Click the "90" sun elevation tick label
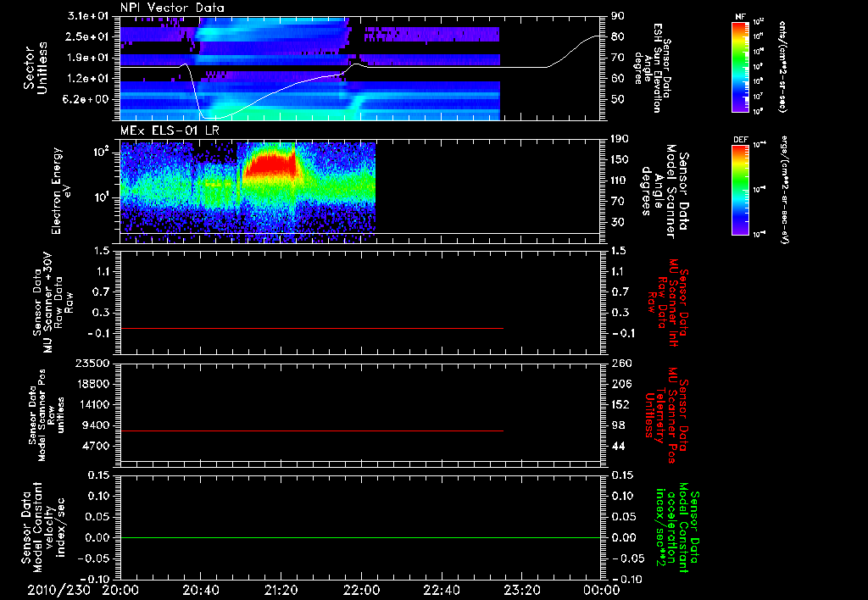868x600 pixels. (618, 16)
